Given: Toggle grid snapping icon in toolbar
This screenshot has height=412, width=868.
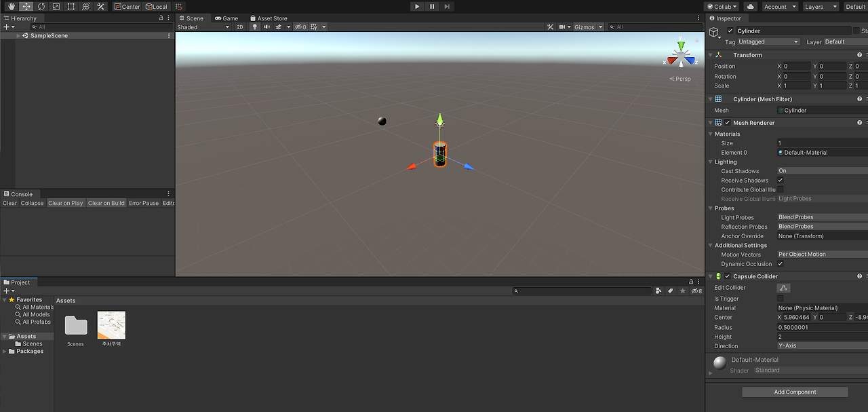Looking at the screenshot, I should 180,6.
